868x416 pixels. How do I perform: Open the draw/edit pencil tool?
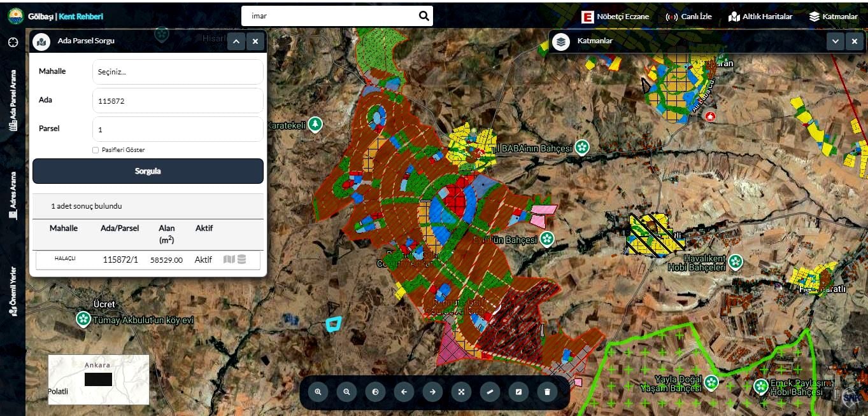[518, 392]
